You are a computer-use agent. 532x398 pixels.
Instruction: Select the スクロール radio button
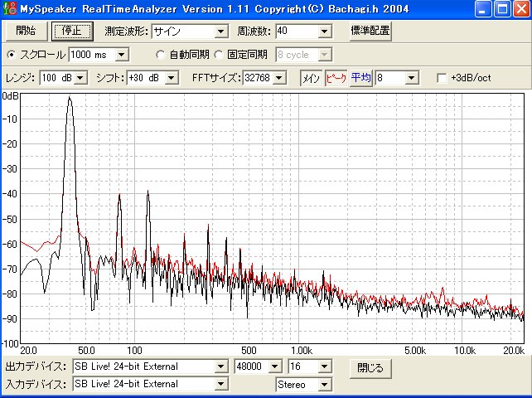12,54
